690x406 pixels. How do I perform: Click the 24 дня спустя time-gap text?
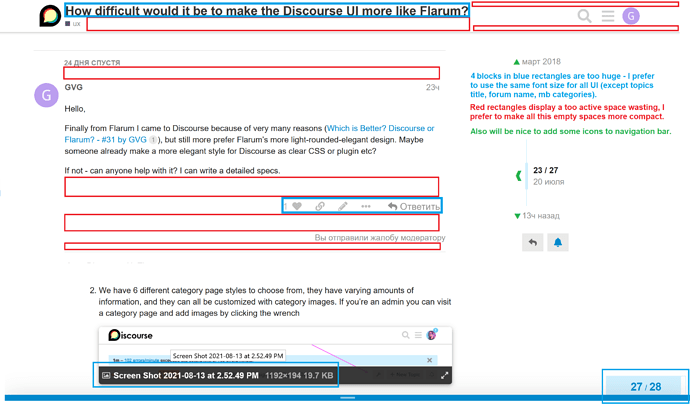[92, 62]
